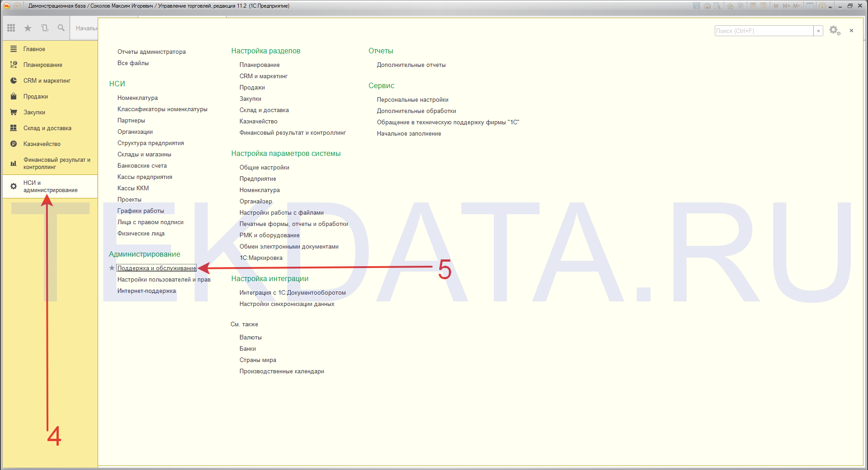Clear the search field with x button
868x470 pixels.
click(x=818, y=31)
